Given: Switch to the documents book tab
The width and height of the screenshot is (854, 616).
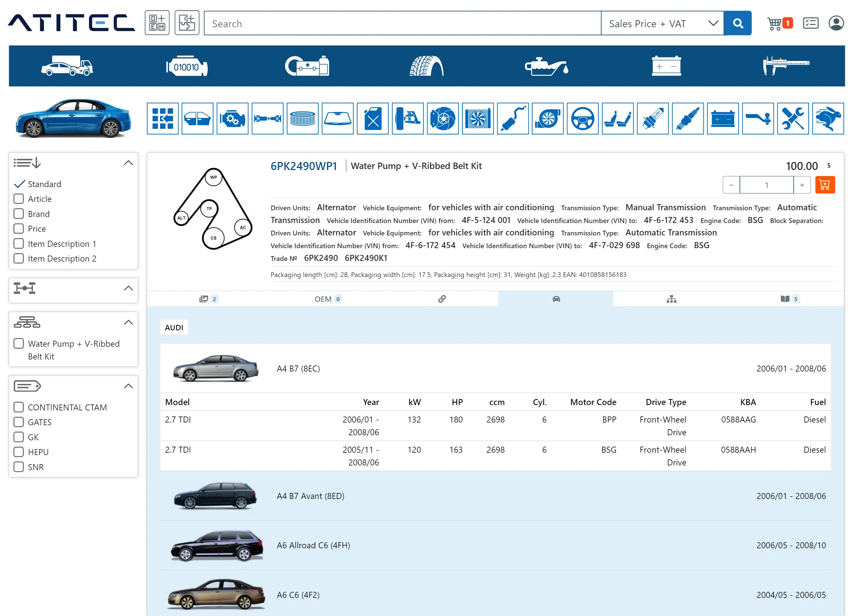Looking at the screenshot, I should coord(790,299).
